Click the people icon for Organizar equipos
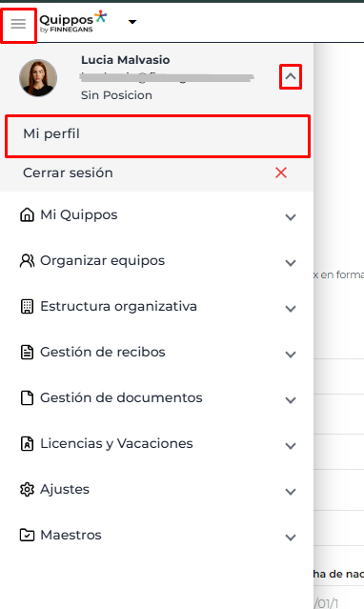 pyautogui.click(x=27, y=260)
